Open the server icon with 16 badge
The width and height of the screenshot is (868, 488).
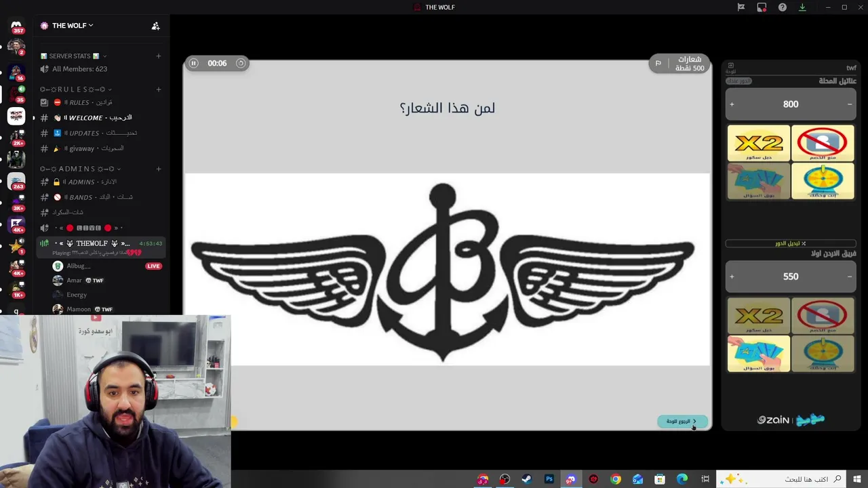(16, 70)
